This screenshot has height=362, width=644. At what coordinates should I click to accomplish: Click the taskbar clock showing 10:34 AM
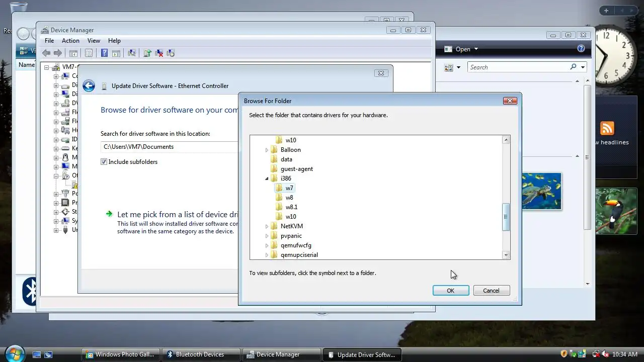pyautogui.click(x=625, y=354)
